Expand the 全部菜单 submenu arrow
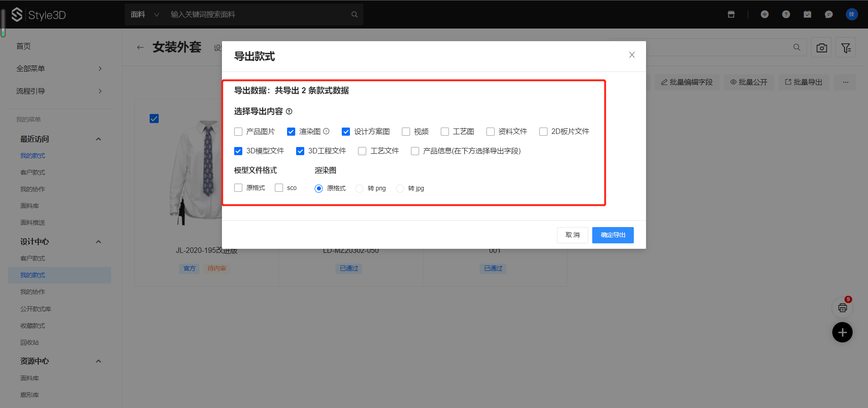 [x=100, y=69]
